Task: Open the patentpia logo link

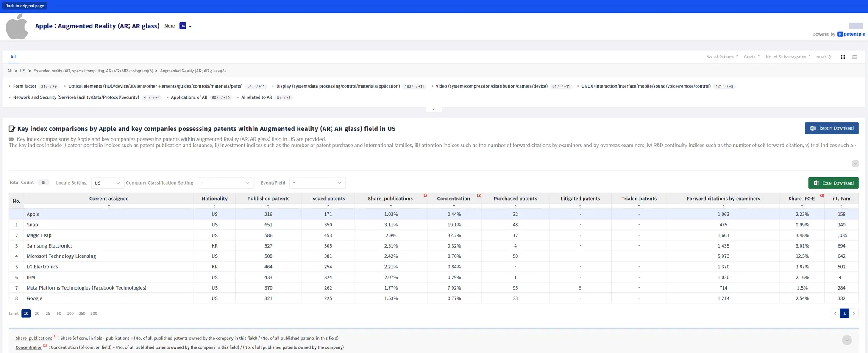Action: click(851, 34)
